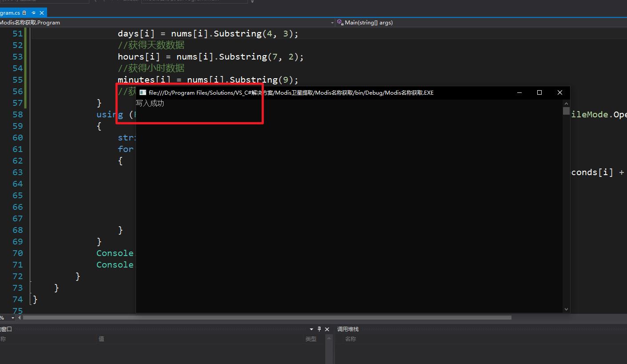This screenshot has height=364, width=627.
Task: Click the locals window scroll up arrow
Action: [329, 338]
